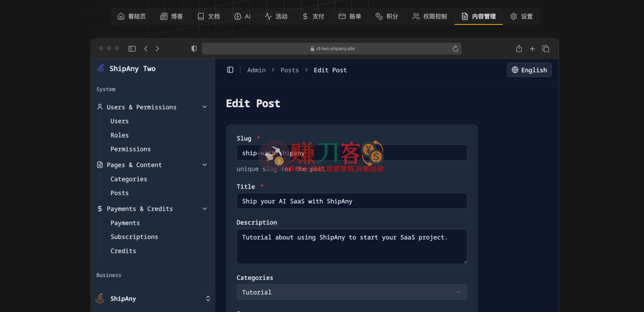The image size is (644, 312).
Task: Open Users in the sidebar
Action: (x=120, y=121)
